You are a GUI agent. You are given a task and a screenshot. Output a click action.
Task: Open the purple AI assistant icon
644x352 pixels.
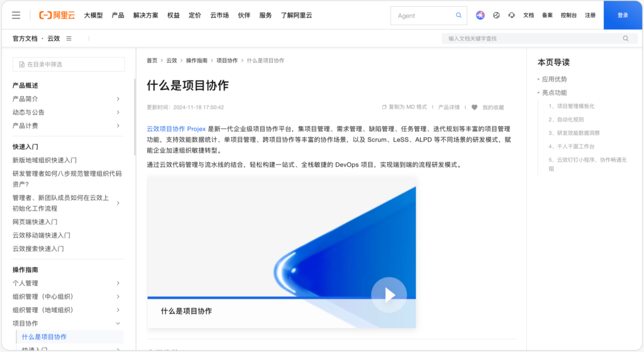click(480, 15)
